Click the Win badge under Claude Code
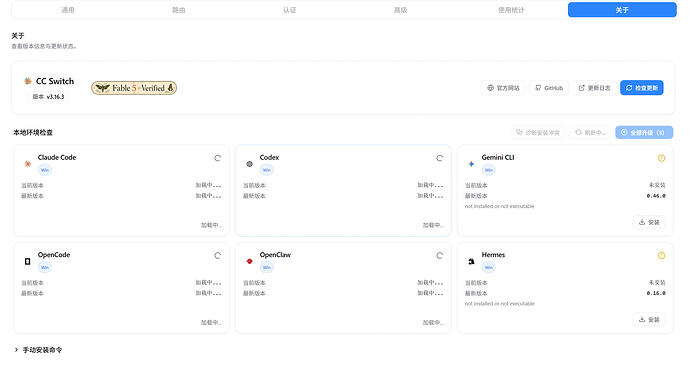This screenshot has width=690, height=367. [45, 170]
